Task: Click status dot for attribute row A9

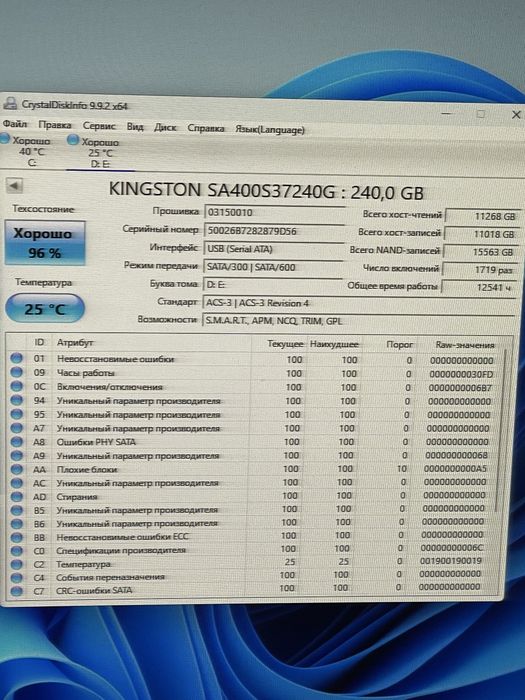Action: pyautogui.click(x=16, y=455)
